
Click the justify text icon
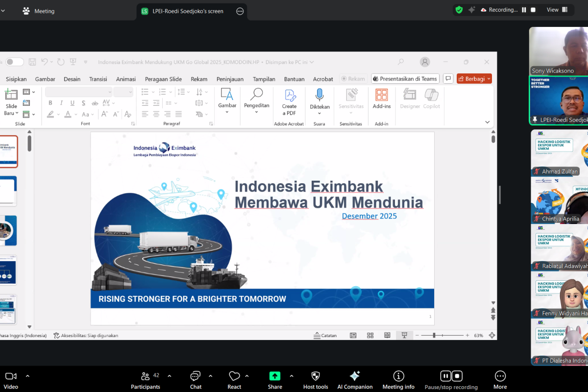click(x=178, y=114)
